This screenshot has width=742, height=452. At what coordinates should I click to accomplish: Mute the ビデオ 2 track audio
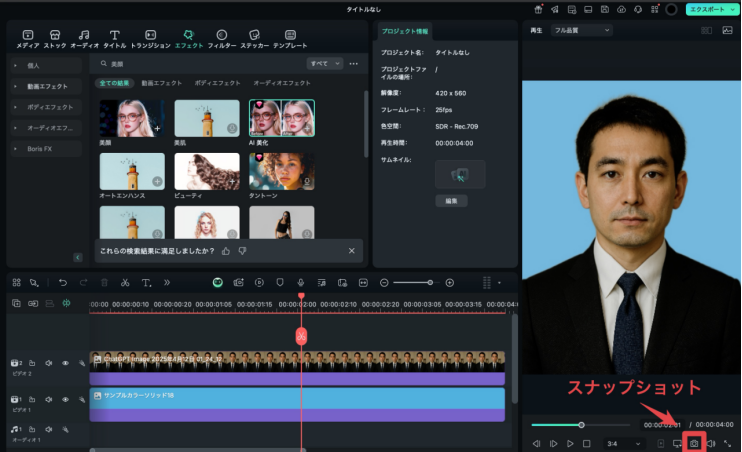[x=48, y=363]
